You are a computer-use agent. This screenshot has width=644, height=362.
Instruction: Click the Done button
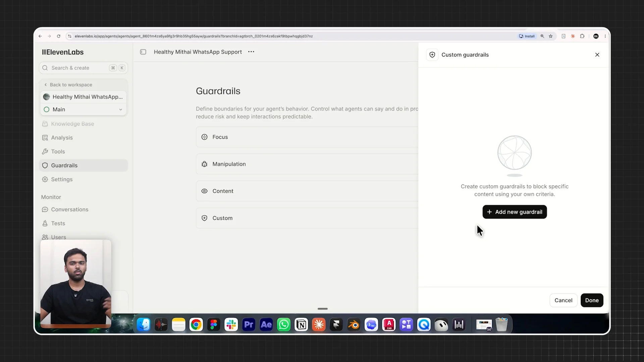point(592,300)
